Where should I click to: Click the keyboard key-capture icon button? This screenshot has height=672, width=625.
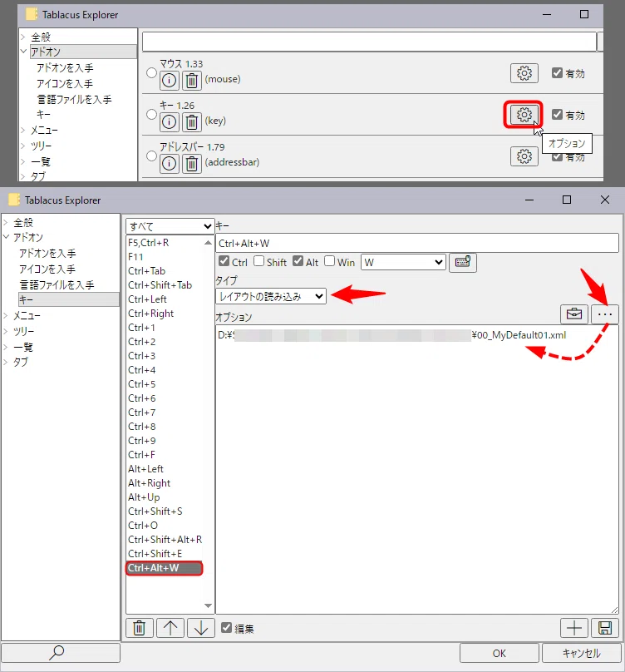pos(463,262)
